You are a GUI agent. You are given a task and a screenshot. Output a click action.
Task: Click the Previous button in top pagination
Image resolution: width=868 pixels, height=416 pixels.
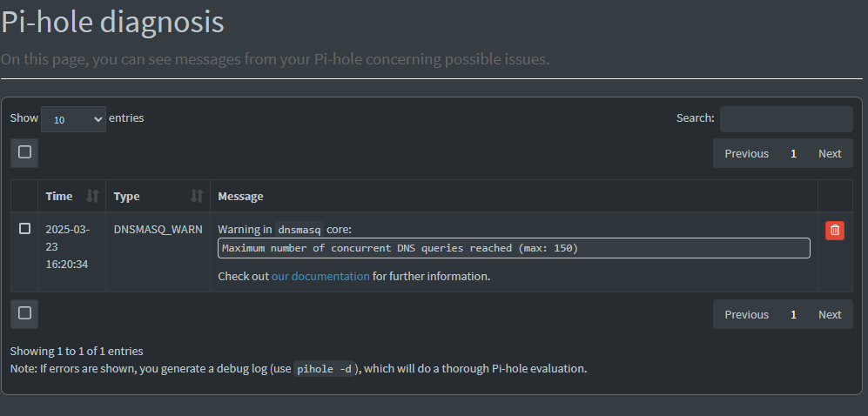(746, 153)
